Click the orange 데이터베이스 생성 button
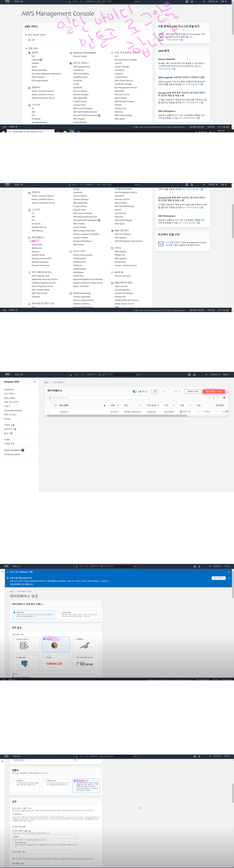234x868 pixels. 214,392
